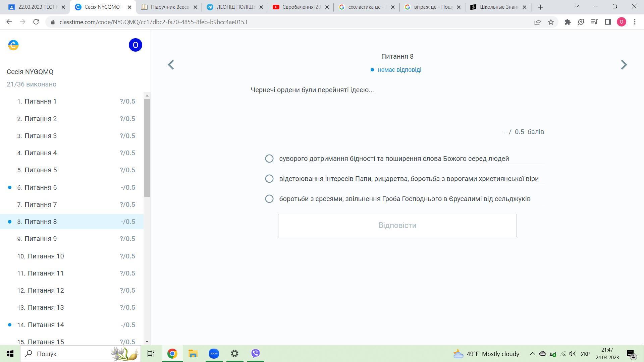Open Chrome side panel icon

(x=608, y=22)
